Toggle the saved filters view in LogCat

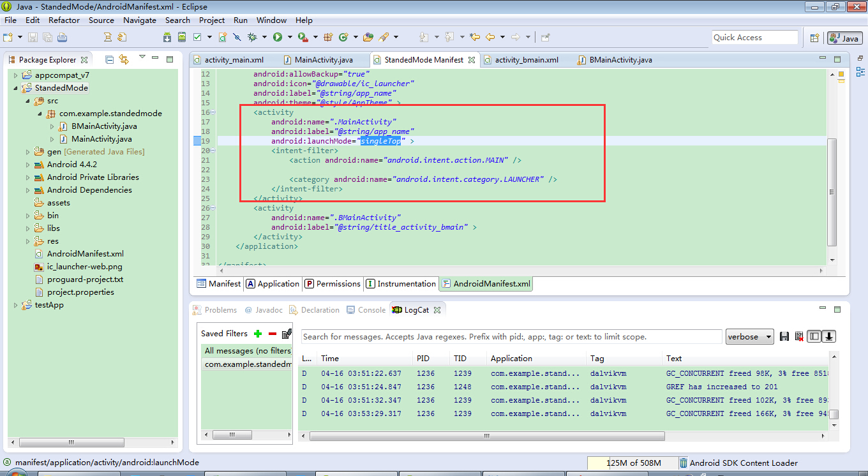[x=814, y=336]
